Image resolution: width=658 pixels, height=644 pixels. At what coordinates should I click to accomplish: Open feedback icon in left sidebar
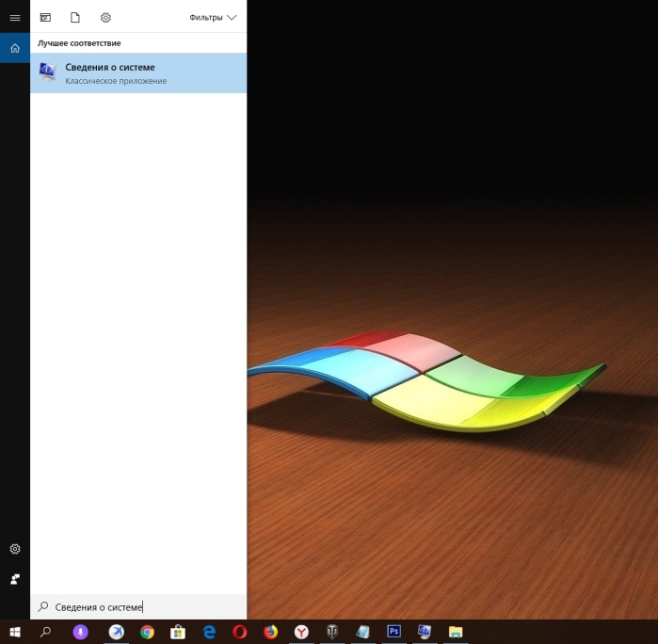click(x=15, y=579)
